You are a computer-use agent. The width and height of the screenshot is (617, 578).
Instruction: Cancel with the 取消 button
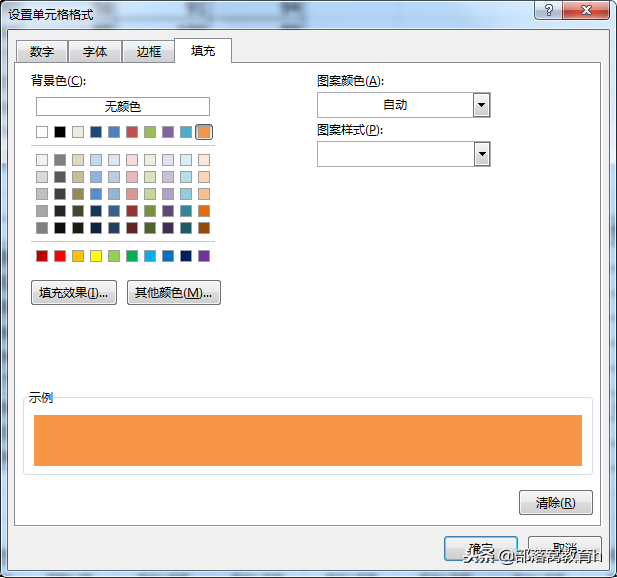(x=565, y=548)
